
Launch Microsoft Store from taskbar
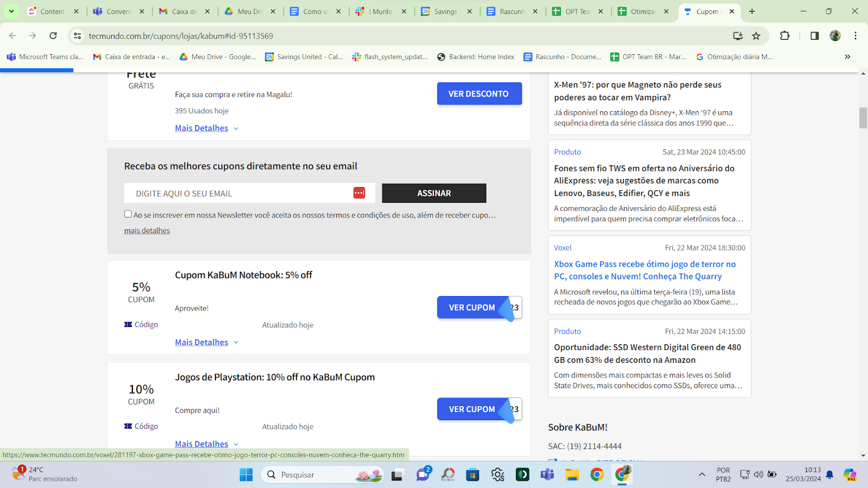click(x=473, y=475)
